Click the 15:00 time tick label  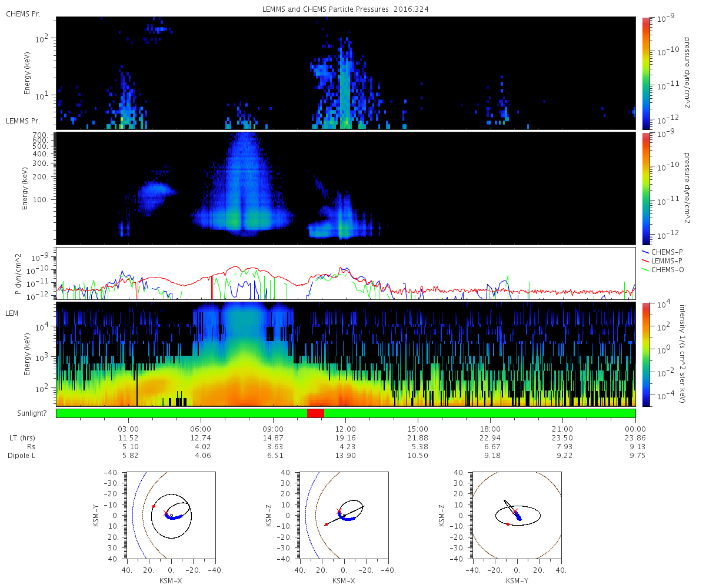418,429
